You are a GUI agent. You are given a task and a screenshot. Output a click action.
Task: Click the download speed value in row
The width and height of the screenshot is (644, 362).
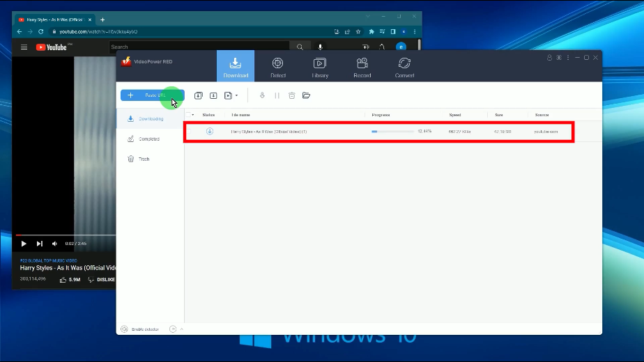pos(459,132)
